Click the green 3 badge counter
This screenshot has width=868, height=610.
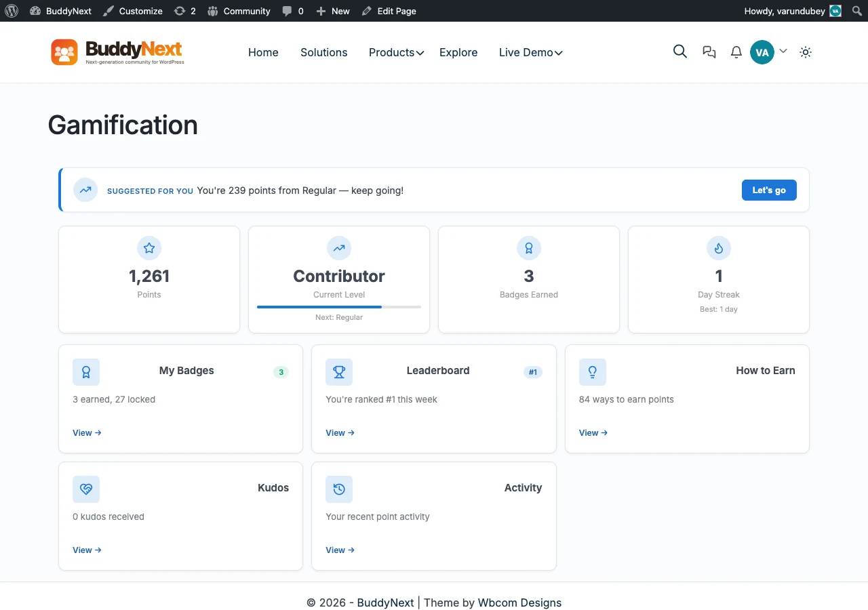pos(281,372)
